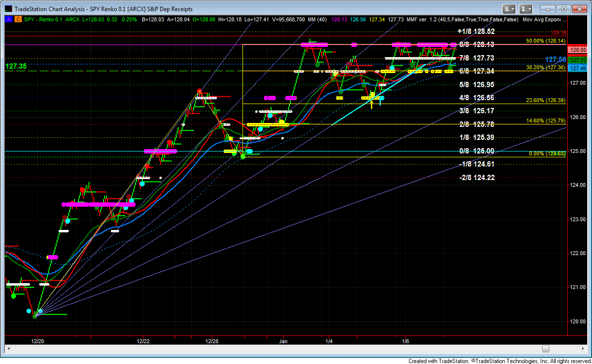Click the 38.20% Fibonacci label
Image resolution: width=592 pixels, height=364 pixels.
pyautogui.click(x=546, y=68)
